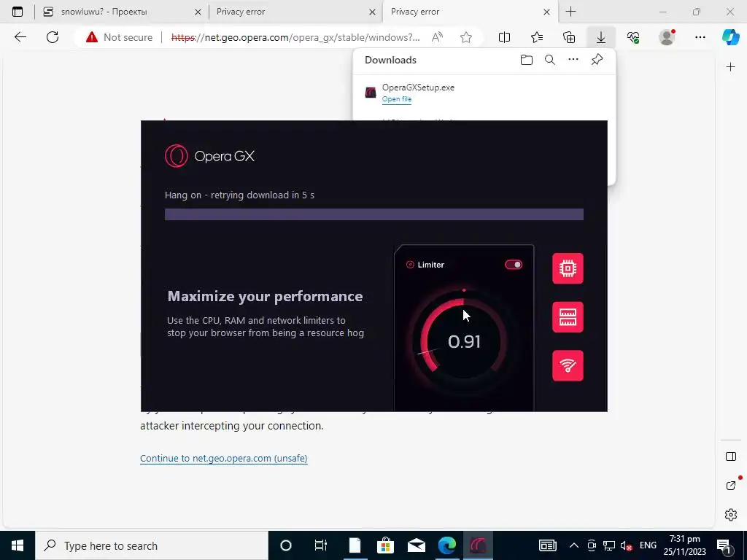Select the active Privacy error tab

tap(469, 12)
